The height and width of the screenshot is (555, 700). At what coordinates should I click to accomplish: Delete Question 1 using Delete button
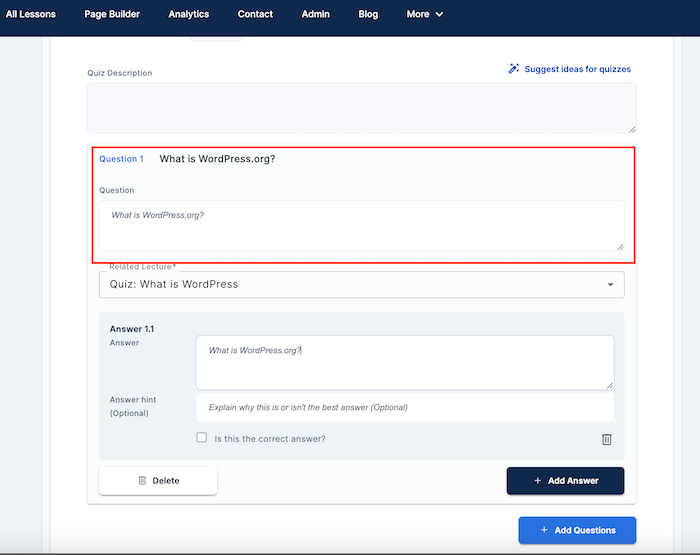click(x=158, y=480)
